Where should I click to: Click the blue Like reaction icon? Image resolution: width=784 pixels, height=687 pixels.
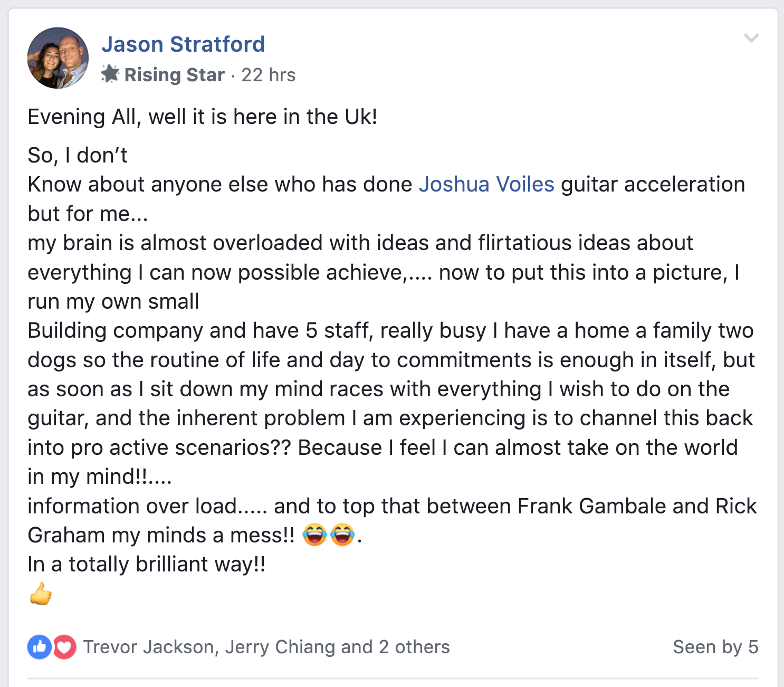[40, 647]
